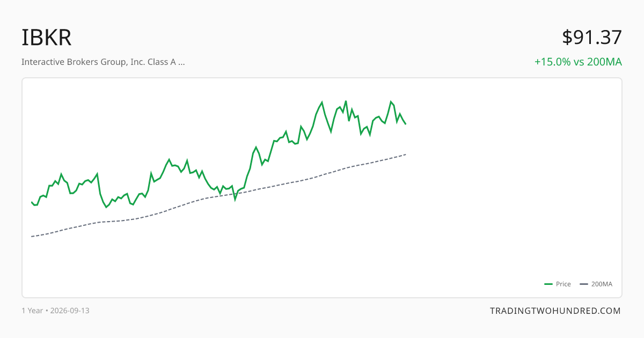
Task: Click the latest endpoint of green price line
Action: (406, 124)
